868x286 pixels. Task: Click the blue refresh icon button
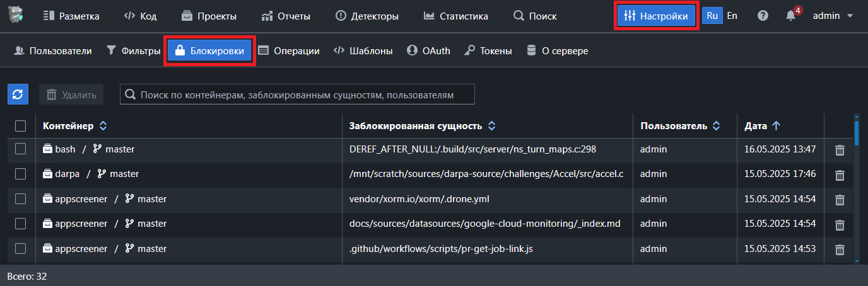pos(18,94)
